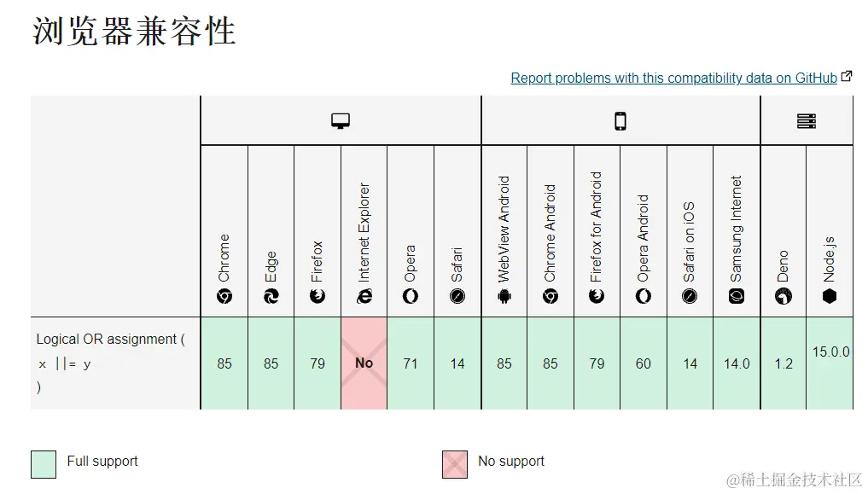Click the Deno logo icon

pyautogui.click(x=784, y=296)
